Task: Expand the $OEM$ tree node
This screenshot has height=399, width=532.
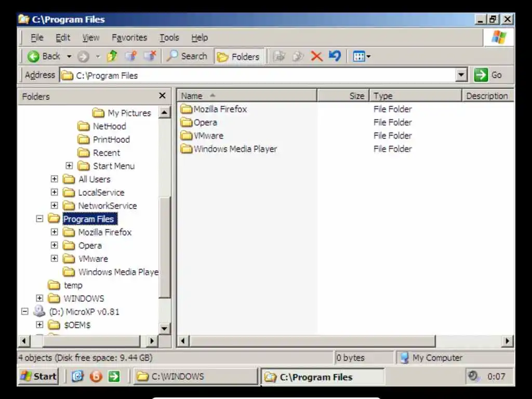Action: click(39, 324)
